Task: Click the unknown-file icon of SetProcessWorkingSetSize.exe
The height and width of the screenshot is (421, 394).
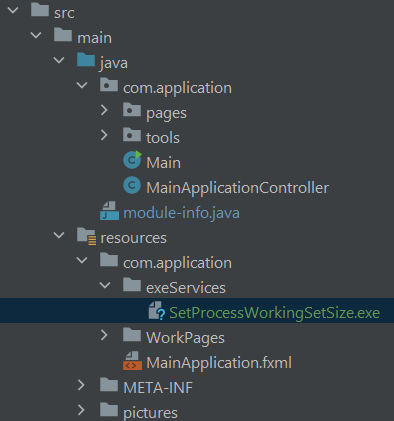Action: [157, 311]
